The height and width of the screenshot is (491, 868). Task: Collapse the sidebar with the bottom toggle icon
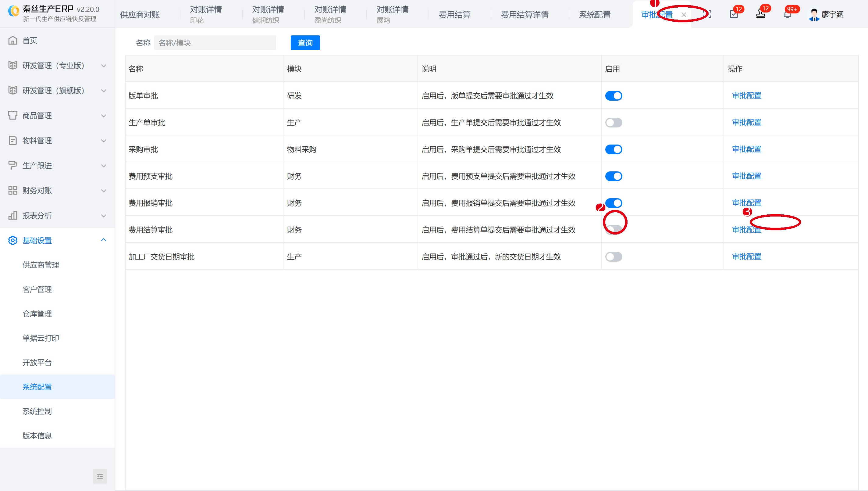tap(100, 476)
